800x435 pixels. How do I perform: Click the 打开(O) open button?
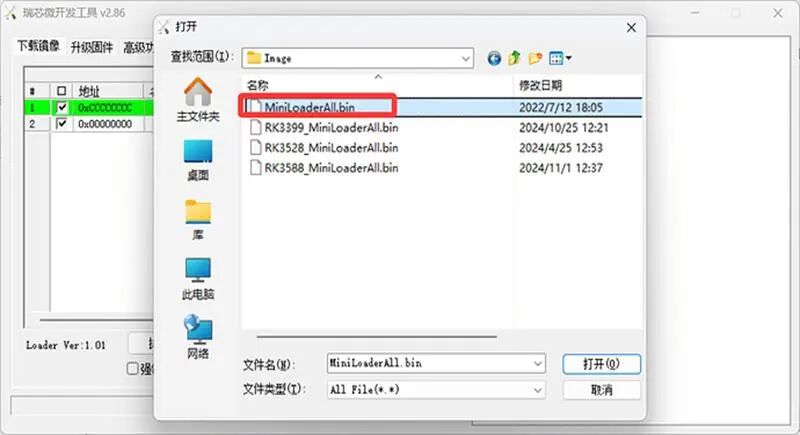602,364
